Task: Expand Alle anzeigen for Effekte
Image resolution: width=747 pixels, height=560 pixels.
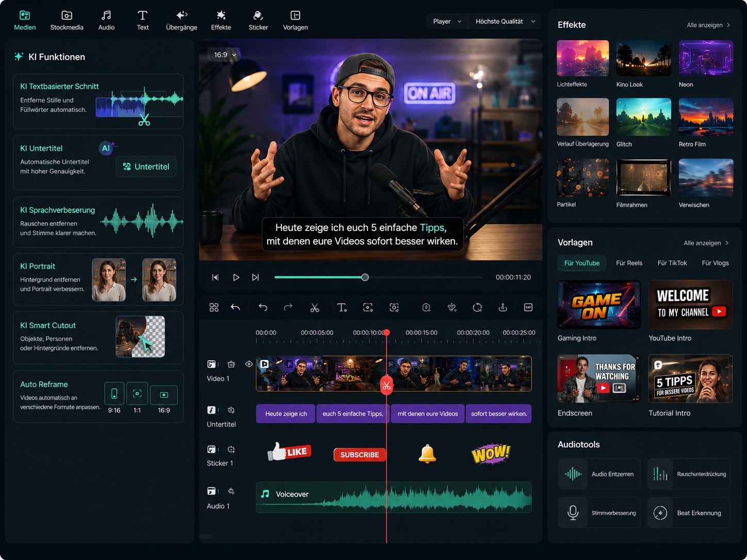Action: [x=708, y=25]
